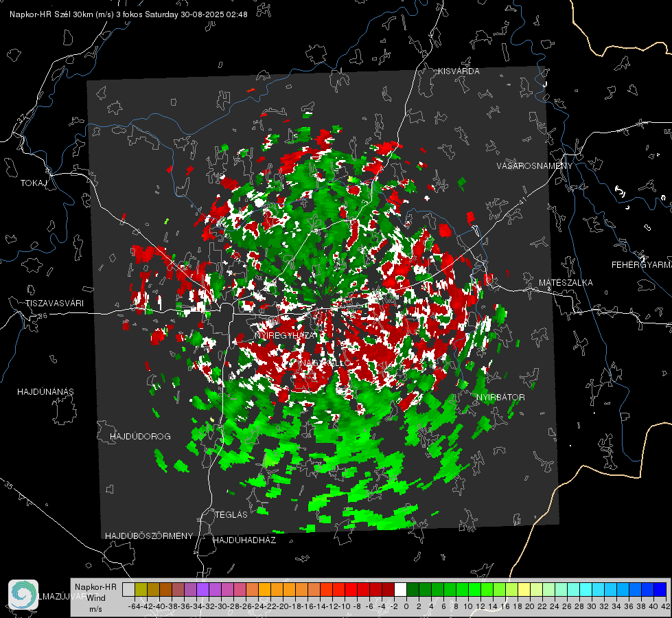Click the legend value -10
This screenshot has width=672, height=618.
click(345, 607)
